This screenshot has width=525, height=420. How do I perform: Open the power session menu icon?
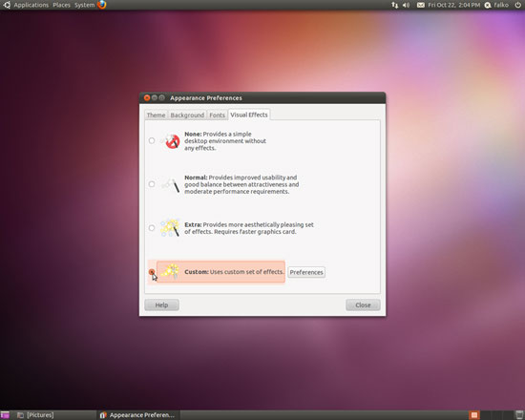tap(517, 5)
